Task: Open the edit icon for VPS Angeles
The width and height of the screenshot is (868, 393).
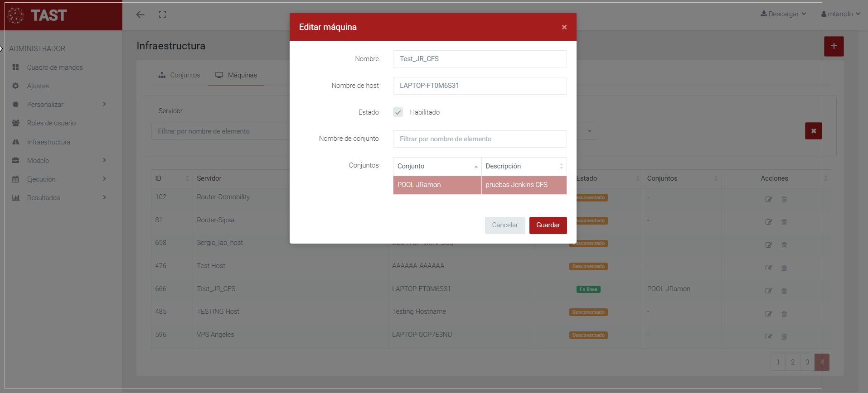Action: 768,336
